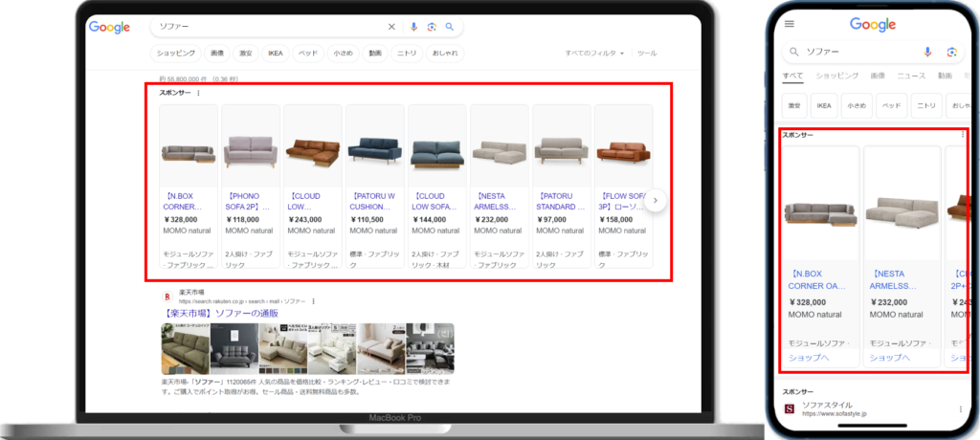980x440 pixels.
Task: Click the green sofa thumbnail in the Rakuten result
Action: click(186, 349)
